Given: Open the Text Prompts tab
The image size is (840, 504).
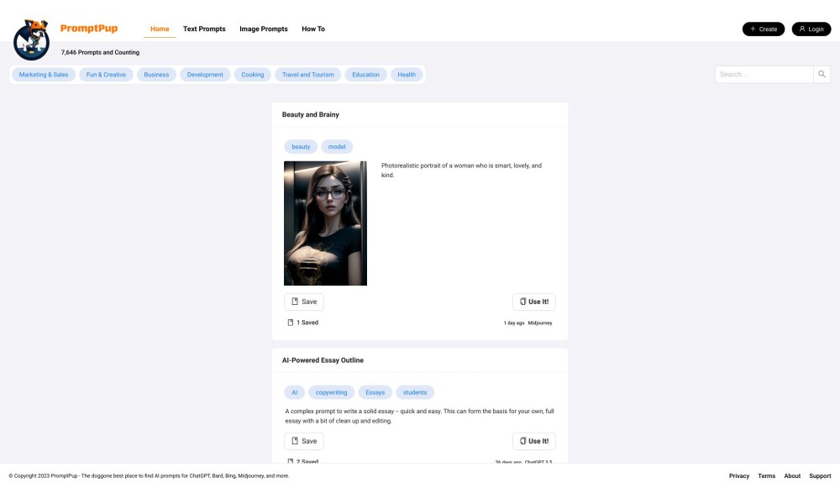Looking at the screenshot, I should coord(204,29).
